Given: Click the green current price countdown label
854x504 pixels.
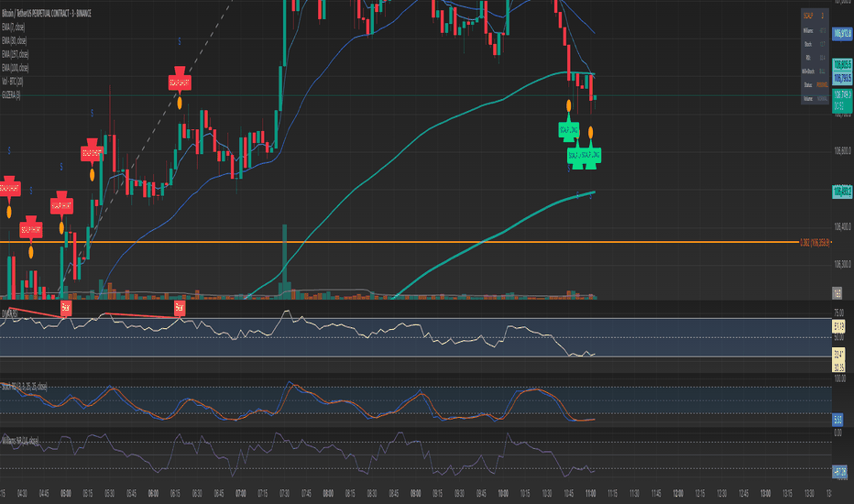Looking at the screenshot, I should pyautogui.click(x=842, y=101).
